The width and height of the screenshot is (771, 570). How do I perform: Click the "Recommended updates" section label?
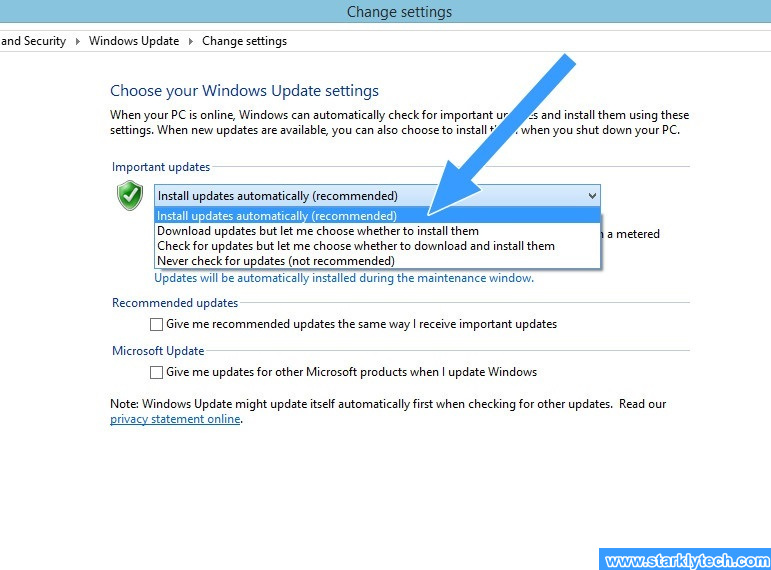tap(175, 303)
